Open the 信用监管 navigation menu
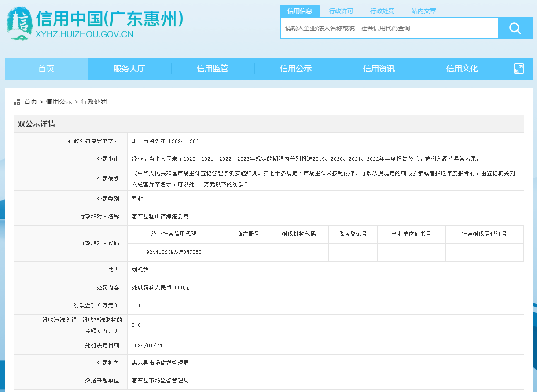This screenshot has height=392, width=537. (213, 69)
